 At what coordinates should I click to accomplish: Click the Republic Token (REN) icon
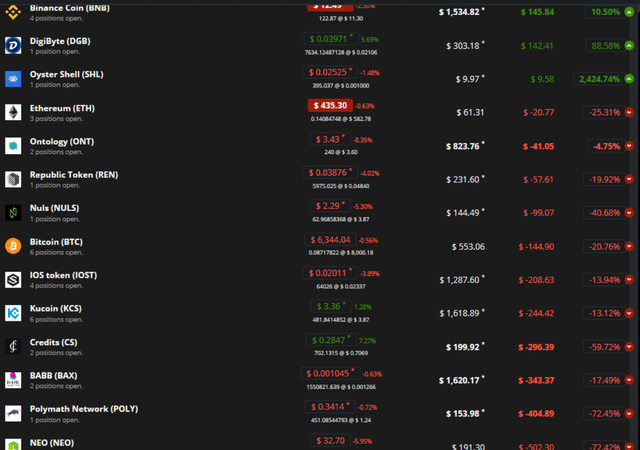point(13,179)
